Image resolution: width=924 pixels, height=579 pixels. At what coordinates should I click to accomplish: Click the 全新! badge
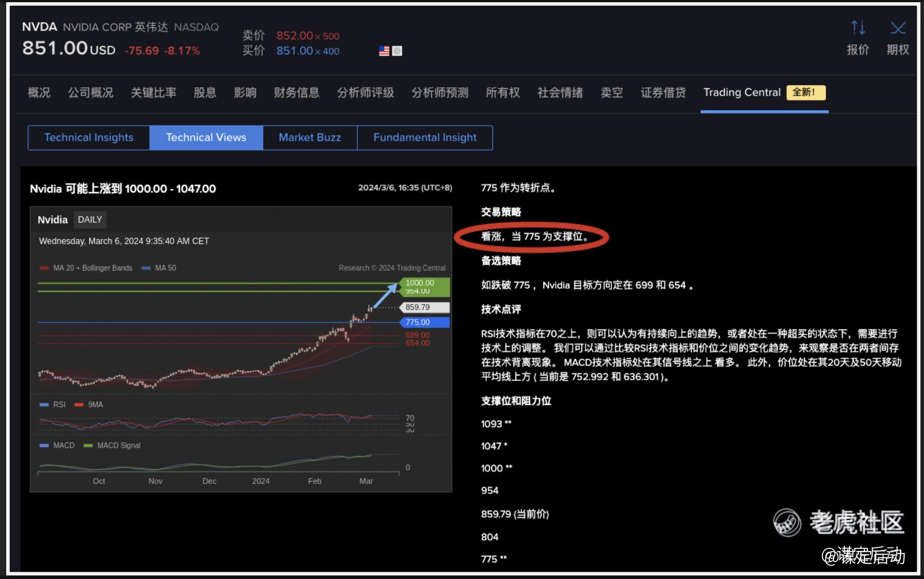(805, 92)
